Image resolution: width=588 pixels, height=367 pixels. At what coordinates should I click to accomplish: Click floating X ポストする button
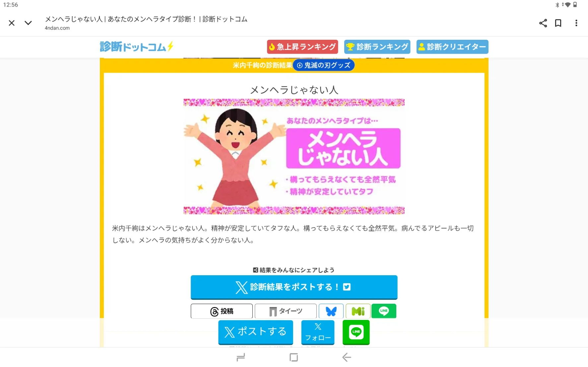pos(256,332)
